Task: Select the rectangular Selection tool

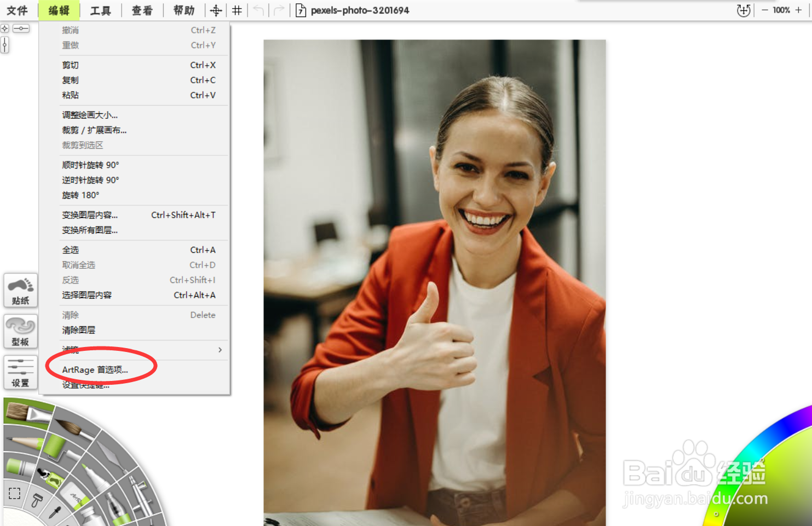Action: click(x=14, y=493)
